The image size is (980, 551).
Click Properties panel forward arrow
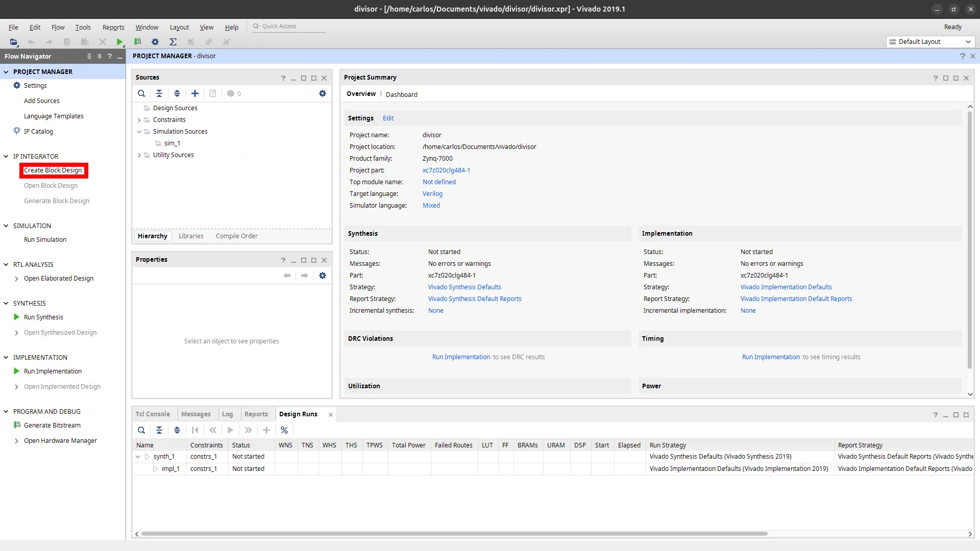point(305,275)
